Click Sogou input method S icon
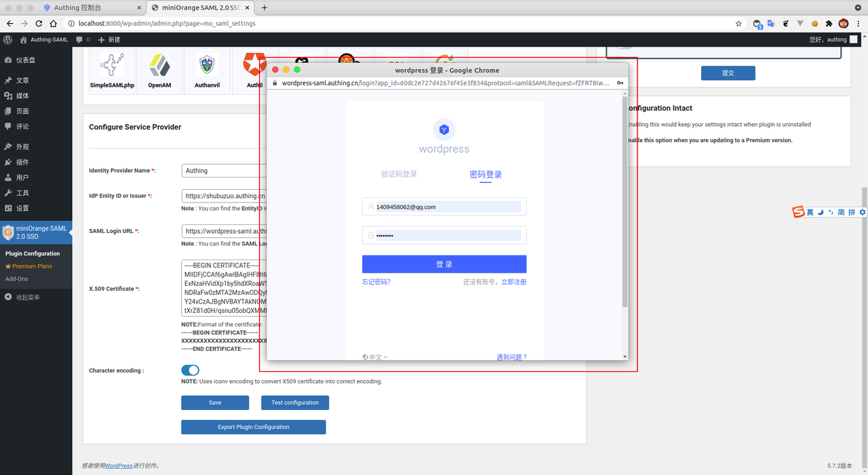Screen dimensions: 868x475 799,212
